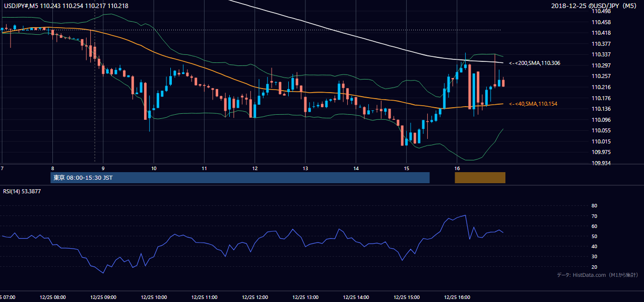Screen dimensions: 644x302
Task: Click bottom time label 12/25 08:00
Action: (x=53, y=297)
